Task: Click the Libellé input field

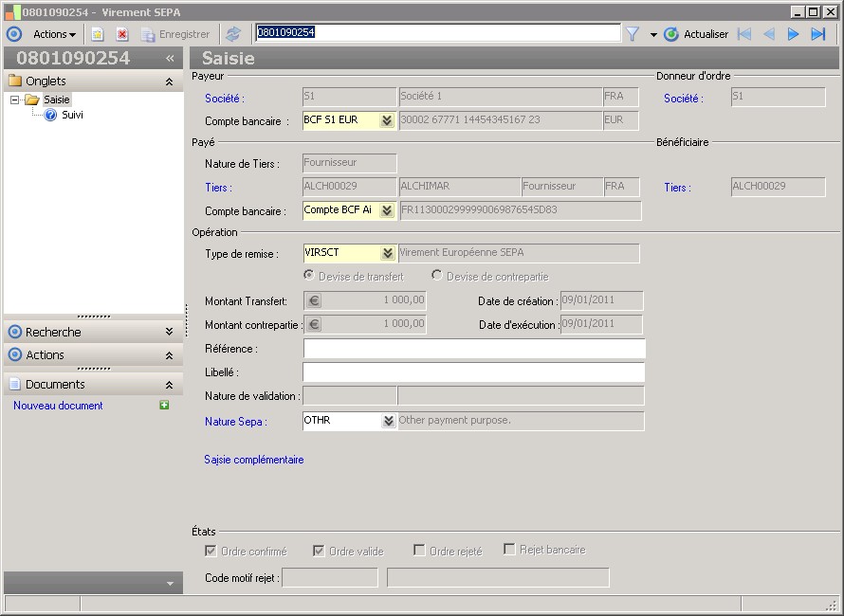Action: (x=473, y=372)
